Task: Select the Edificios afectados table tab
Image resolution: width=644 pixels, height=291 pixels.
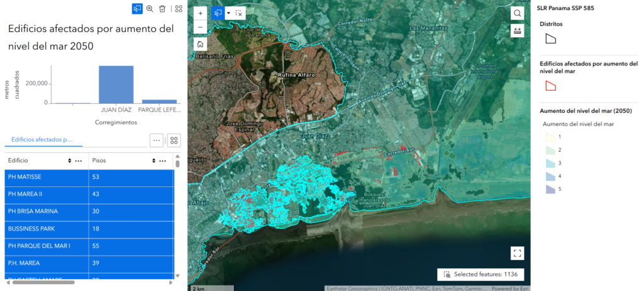Action: 43,139
